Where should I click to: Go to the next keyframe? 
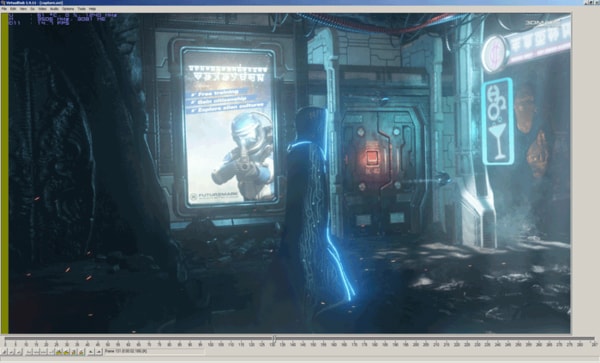66,352
